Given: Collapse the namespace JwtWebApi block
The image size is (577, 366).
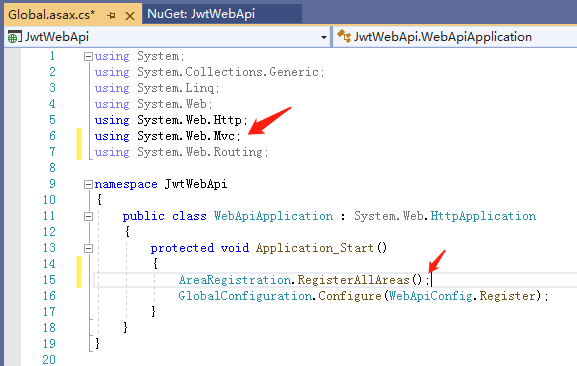Looking at the screenshot, I should click(88, 184).
